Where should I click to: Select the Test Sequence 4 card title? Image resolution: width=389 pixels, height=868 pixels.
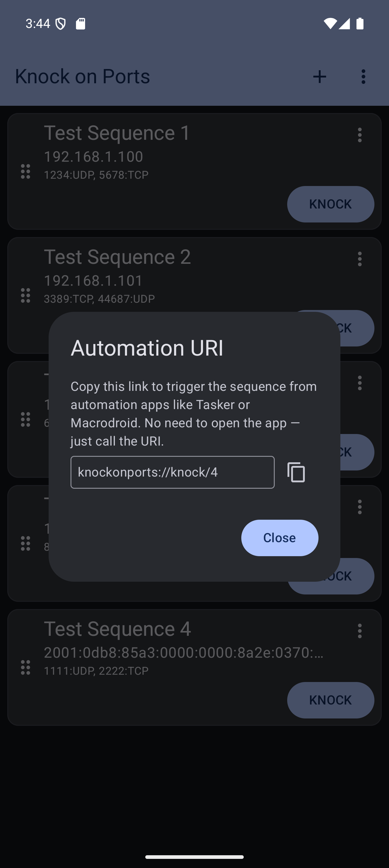click(x=117, y=629)
